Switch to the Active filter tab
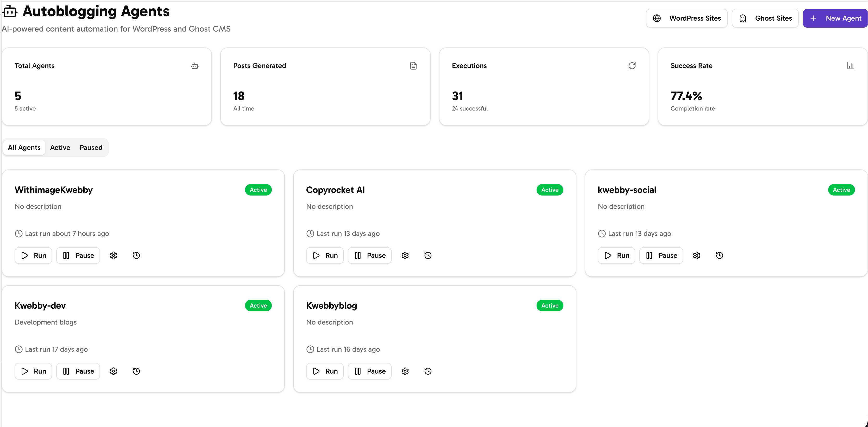Screen dimensions: 868x427 (60, 147)
